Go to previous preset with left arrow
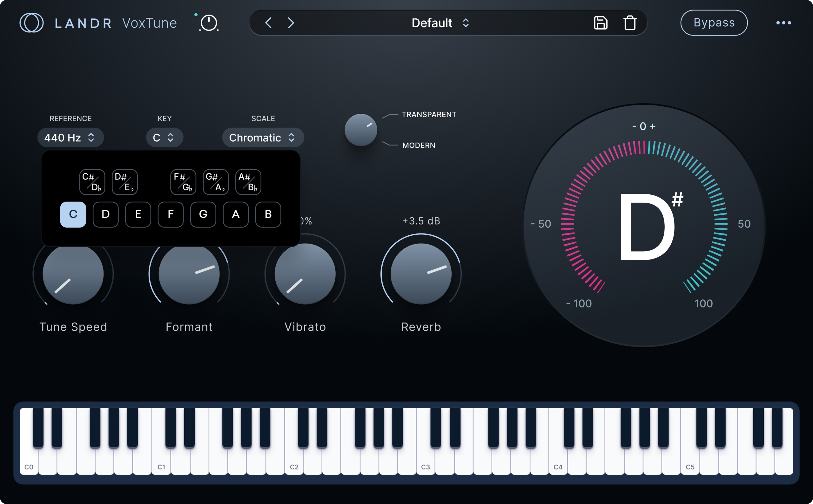Image resolution: width=813 pixels, height=504 pixels. [269, 23]
